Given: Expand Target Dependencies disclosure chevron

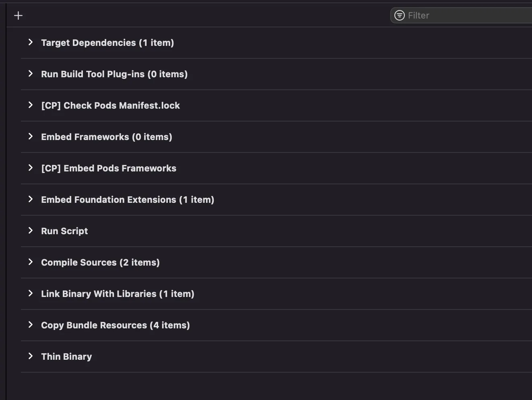Looking at the screenshot, I should pyautogui.click(x=31, y=42).
